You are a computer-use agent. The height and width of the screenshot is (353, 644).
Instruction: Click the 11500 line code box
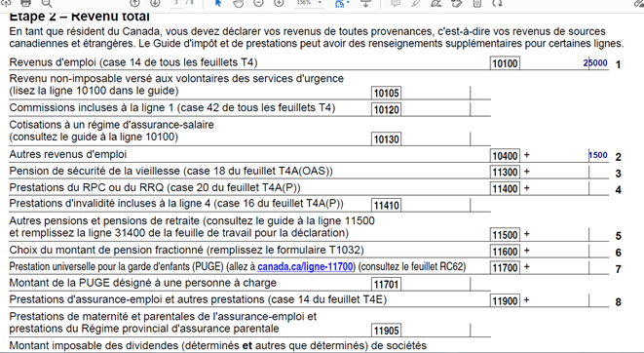pos(505,235)
